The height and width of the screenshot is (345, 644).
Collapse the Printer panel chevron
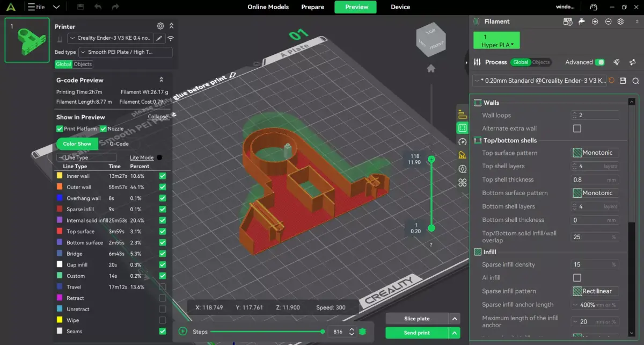click(172, 26)
